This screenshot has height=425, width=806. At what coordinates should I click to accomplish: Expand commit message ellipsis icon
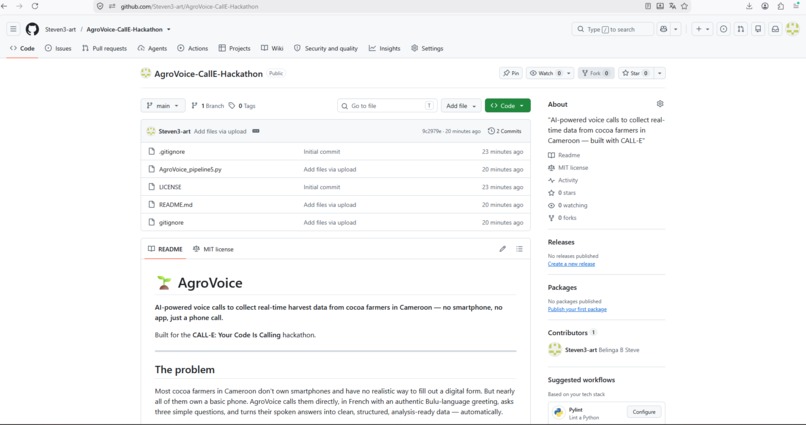coord(255,131)
